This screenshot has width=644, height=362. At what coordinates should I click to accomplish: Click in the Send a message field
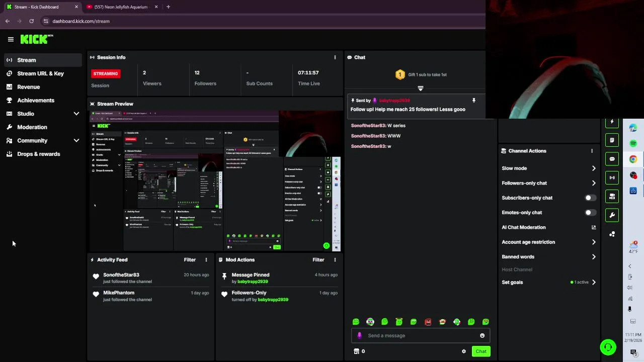pos(420,335)
